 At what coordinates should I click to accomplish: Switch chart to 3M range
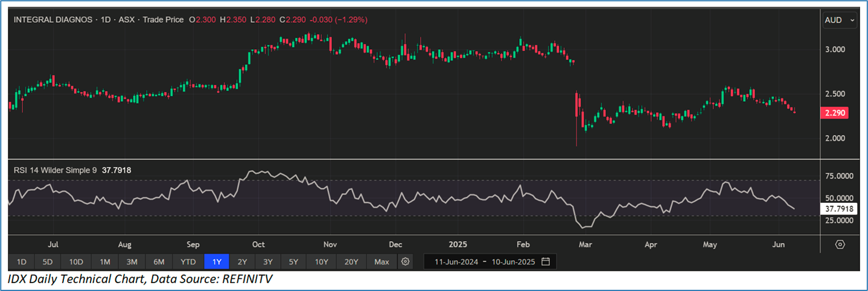132,262
